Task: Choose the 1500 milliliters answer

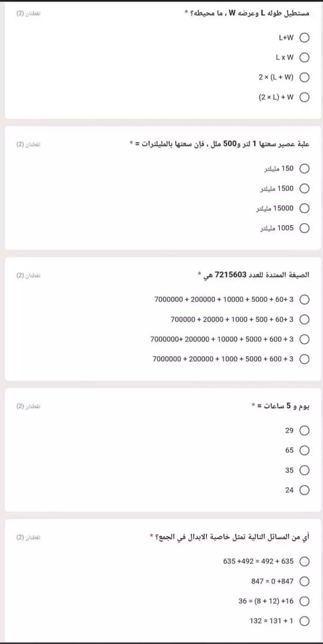Action: (x=304, y=188)
